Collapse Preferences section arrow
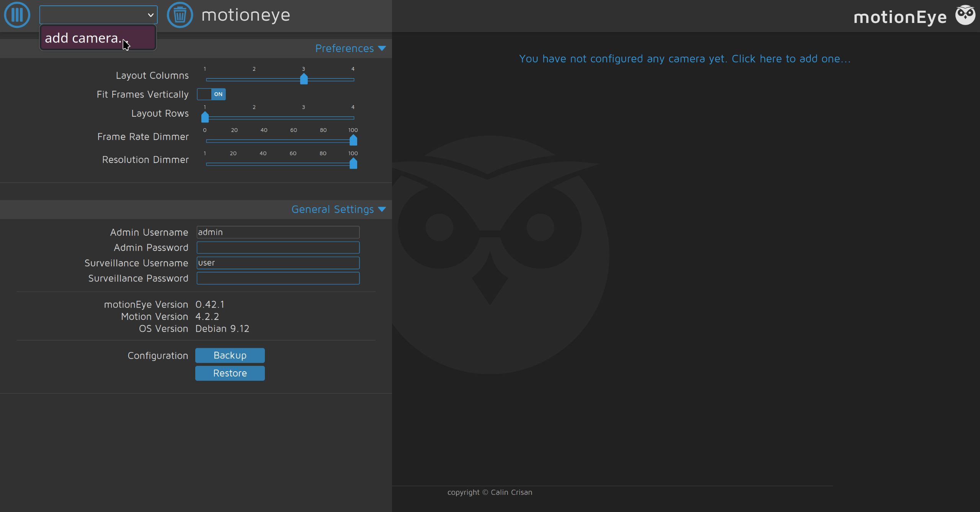Viewport: 980px width, 512px height. 382,48
